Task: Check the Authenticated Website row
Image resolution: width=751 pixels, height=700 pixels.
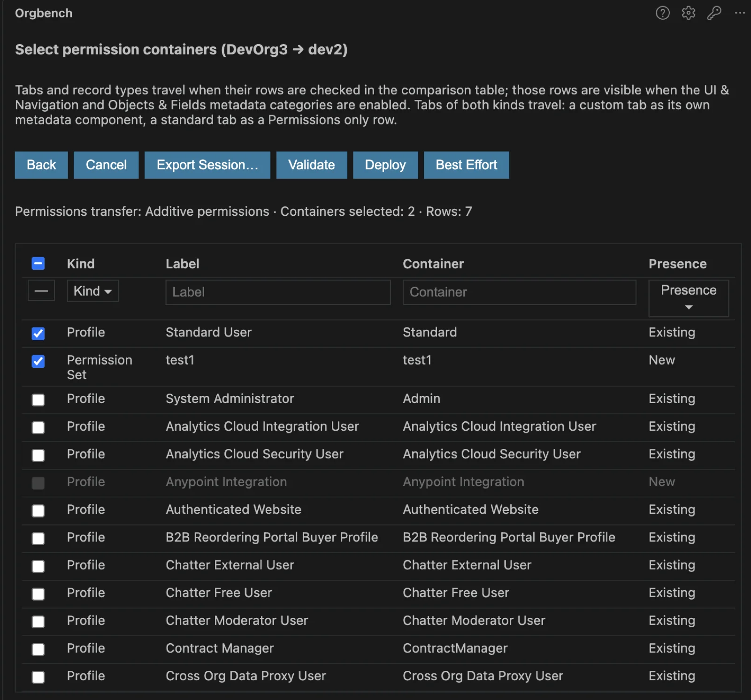Action: [38, 510]
